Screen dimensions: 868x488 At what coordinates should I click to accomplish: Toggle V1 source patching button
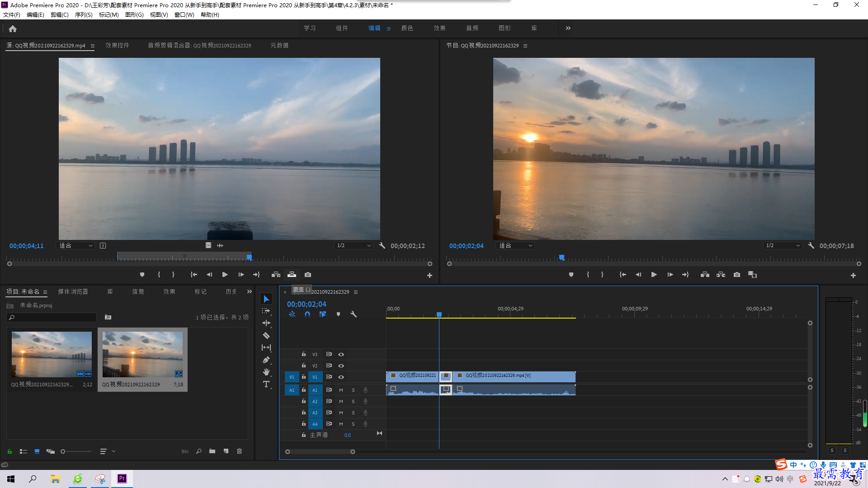tap(292, 377)
